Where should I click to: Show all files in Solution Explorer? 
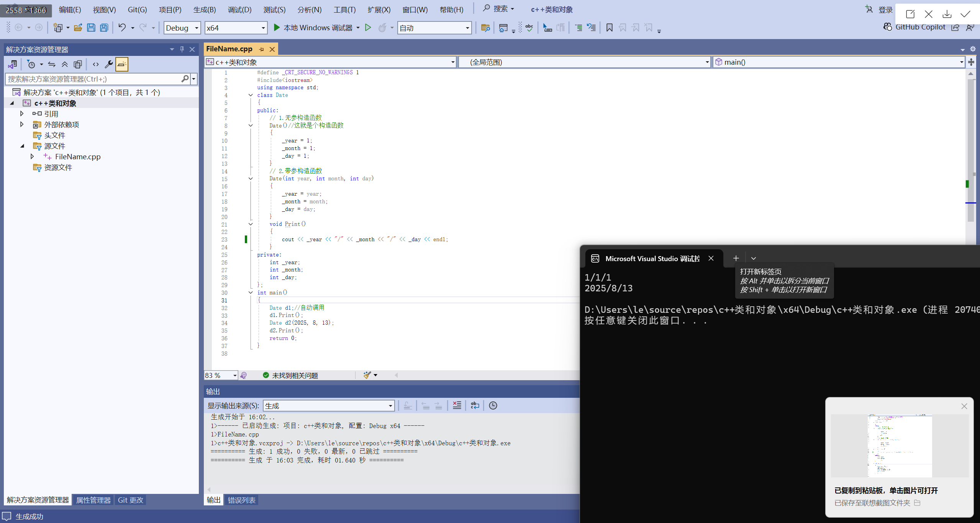(x=78, y=64)
